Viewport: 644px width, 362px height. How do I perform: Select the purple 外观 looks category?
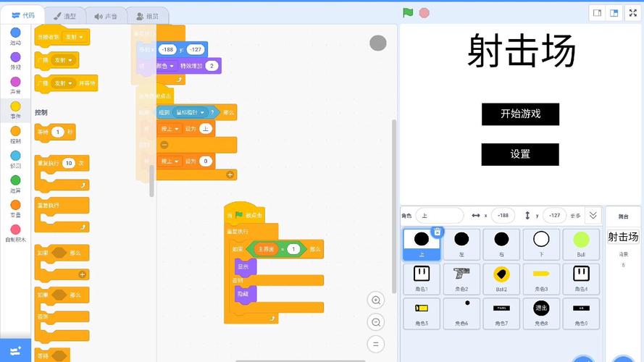pyautogui.click(x=15, y=61)
